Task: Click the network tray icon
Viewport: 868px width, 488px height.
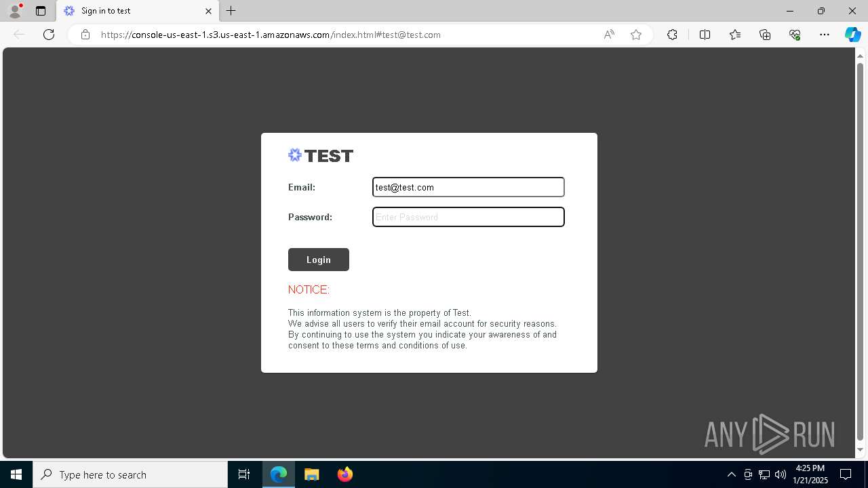Action: (764, 474)
